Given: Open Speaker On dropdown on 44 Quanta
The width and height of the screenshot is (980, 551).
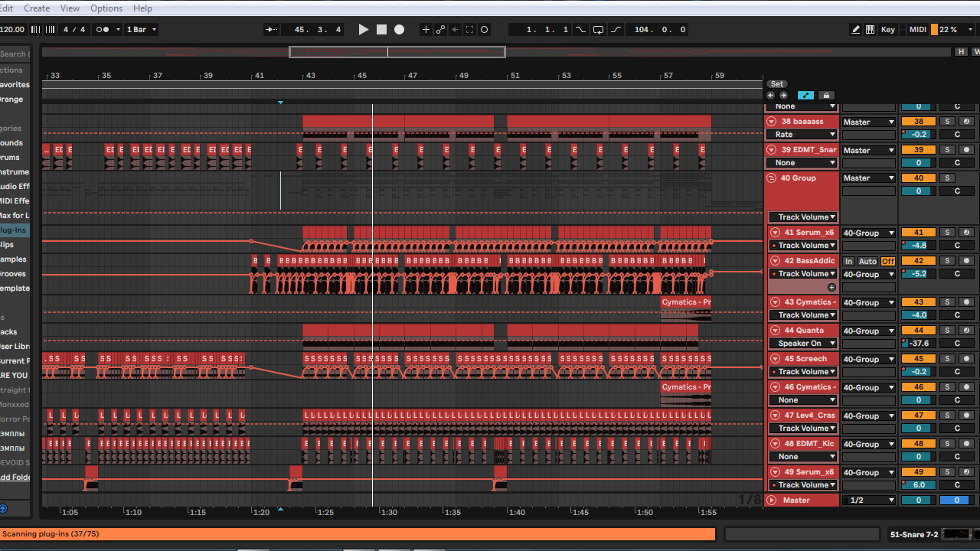Looking at the screenshot, I should (x=802, y=344).
